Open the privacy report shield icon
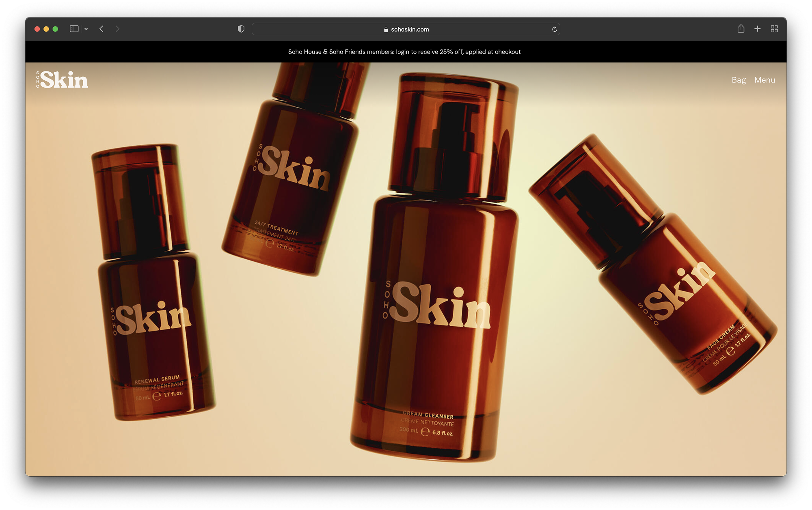The width and height of the screenshot is (812, 510). pos(241,29)
